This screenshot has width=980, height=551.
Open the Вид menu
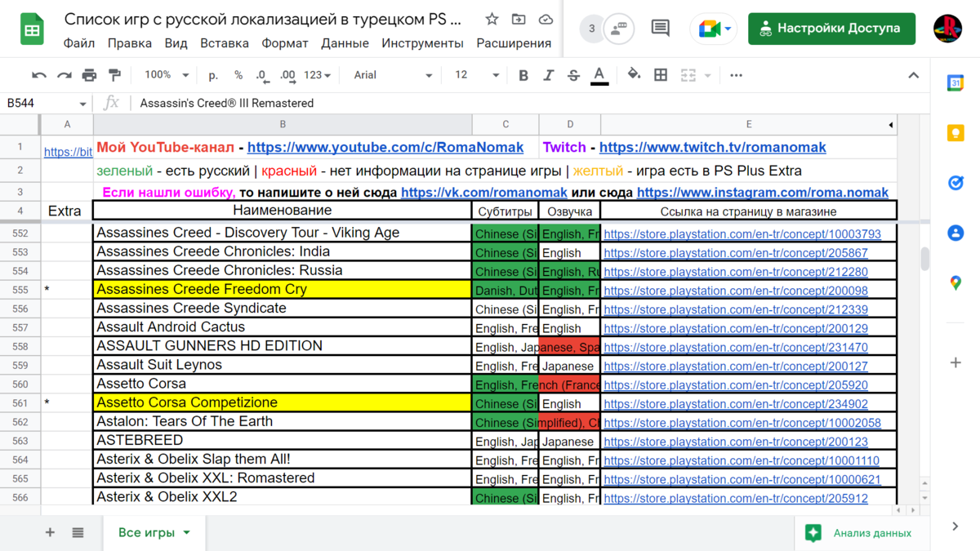tap(176, 43)
